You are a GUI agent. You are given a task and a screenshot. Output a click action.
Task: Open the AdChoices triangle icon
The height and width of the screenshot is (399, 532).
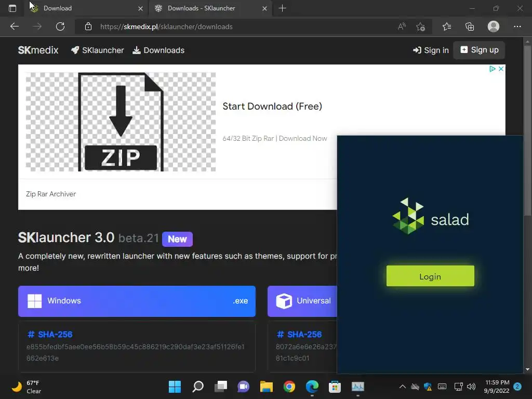pos(493,69)
